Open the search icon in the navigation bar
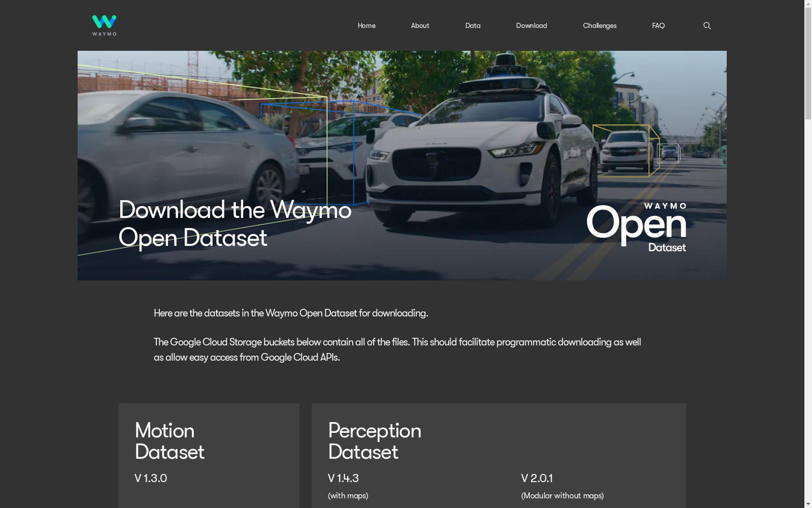 pyautogui.click(x=707, y=26)
